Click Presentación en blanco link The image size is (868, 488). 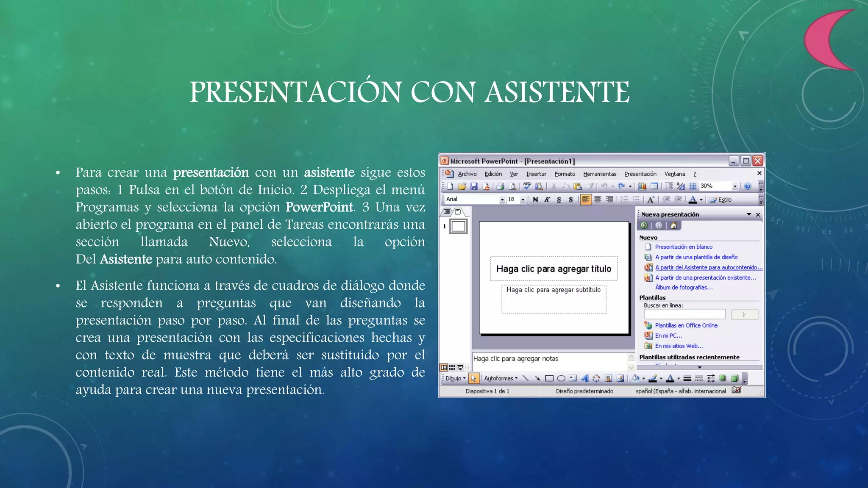point(683,247)
